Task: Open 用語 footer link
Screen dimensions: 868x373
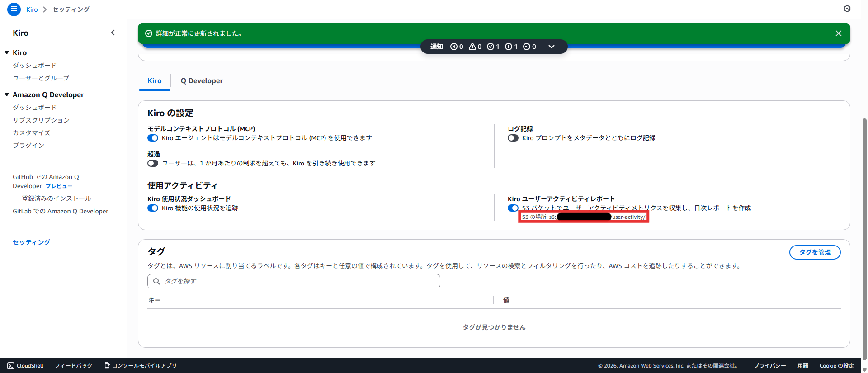Action: coord(803,366)
